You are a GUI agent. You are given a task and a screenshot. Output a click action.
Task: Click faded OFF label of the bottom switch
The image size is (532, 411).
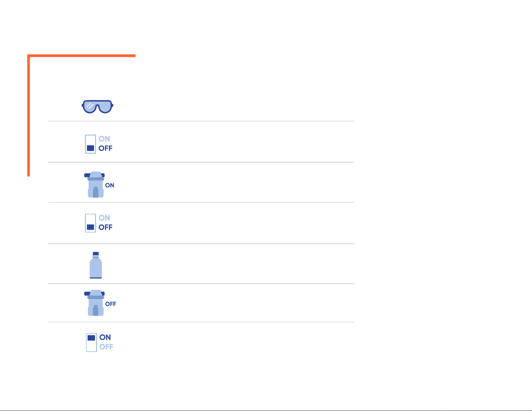point(106,347)
